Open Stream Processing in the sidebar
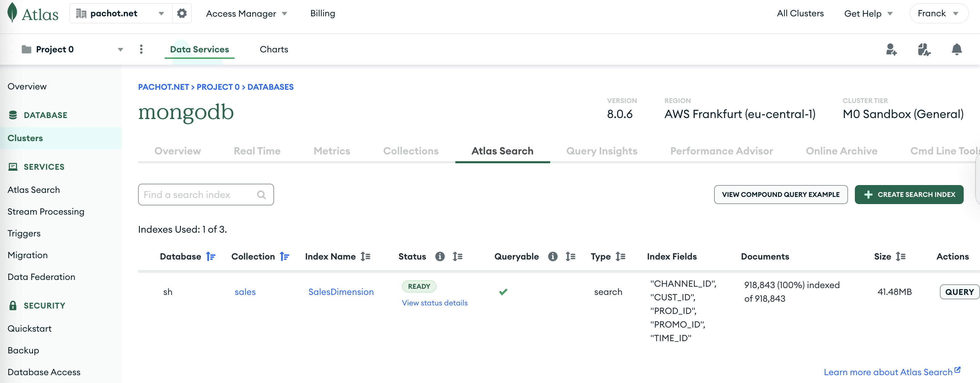980x383 pixels. (x=46, y=212)
